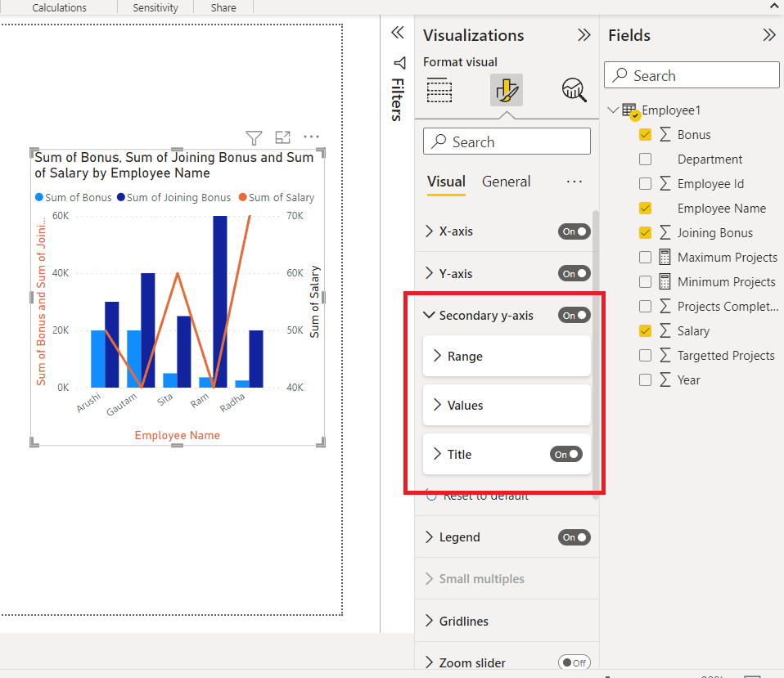Click the Fields search box
This screenshot has width=784, height=678.
point(692,75)
